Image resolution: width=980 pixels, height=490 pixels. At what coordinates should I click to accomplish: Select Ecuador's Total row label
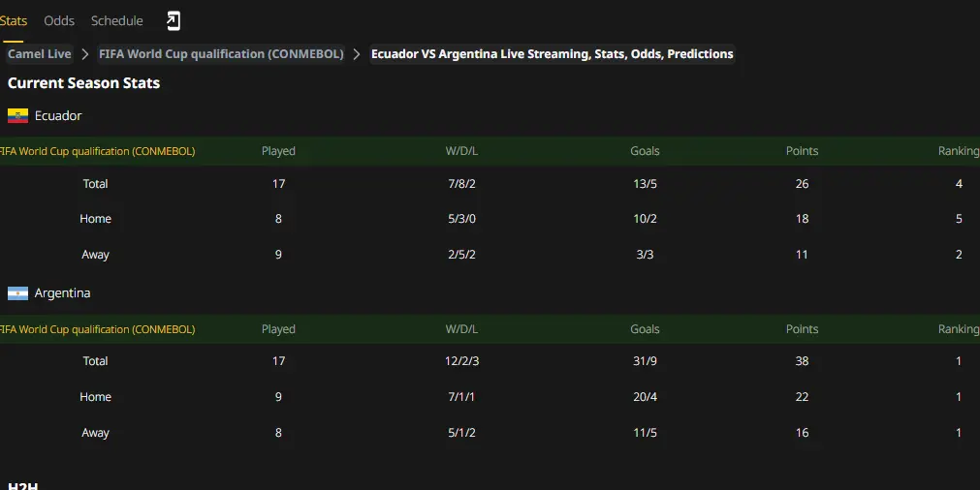tap(95, 184)
